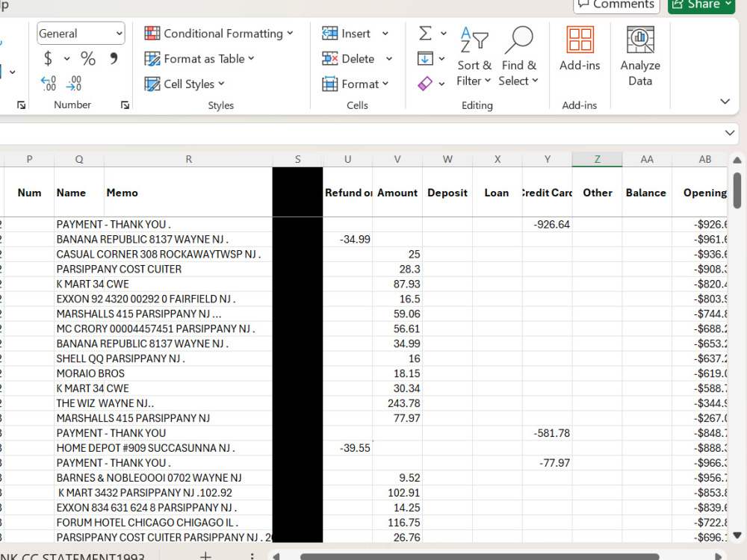Click the Balance header cell
The image size is (747, 560).
pyautogui.click(x=647, y=193)
